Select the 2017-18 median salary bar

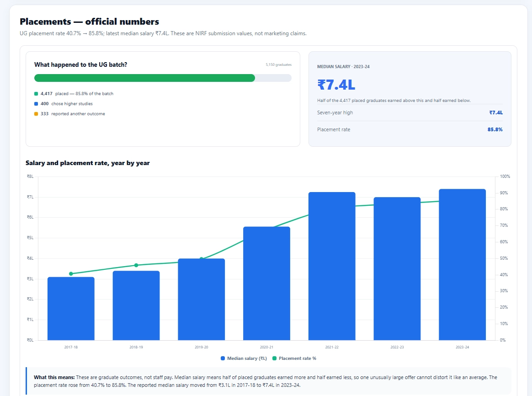tap(71, 309)
